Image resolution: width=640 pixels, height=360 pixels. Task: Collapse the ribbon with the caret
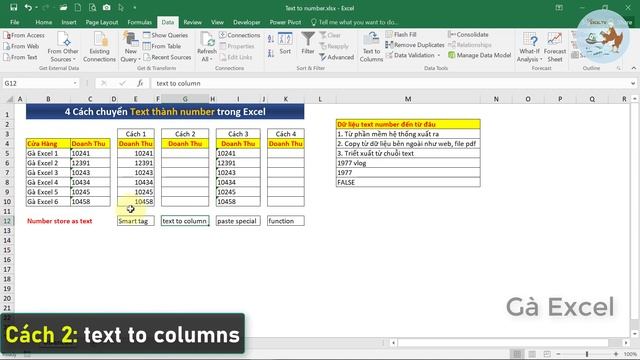coord(633,68)
